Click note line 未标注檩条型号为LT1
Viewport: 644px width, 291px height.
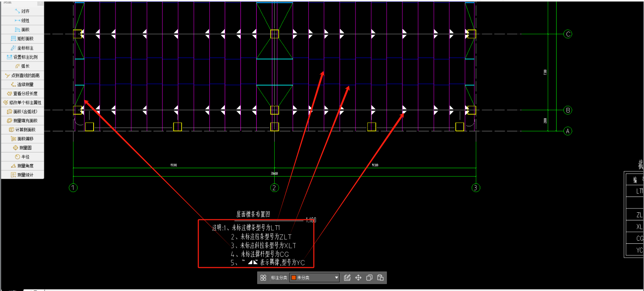[256, 228]
